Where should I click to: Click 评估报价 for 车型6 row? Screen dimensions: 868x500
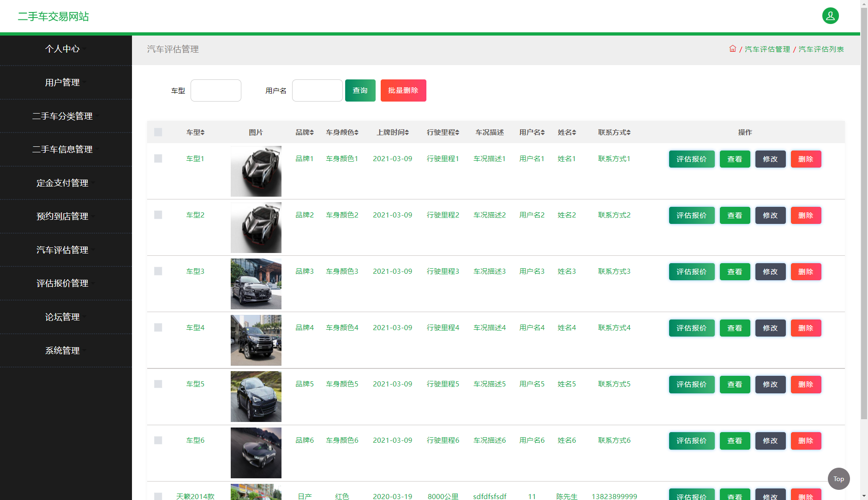(x=691, y=440)
